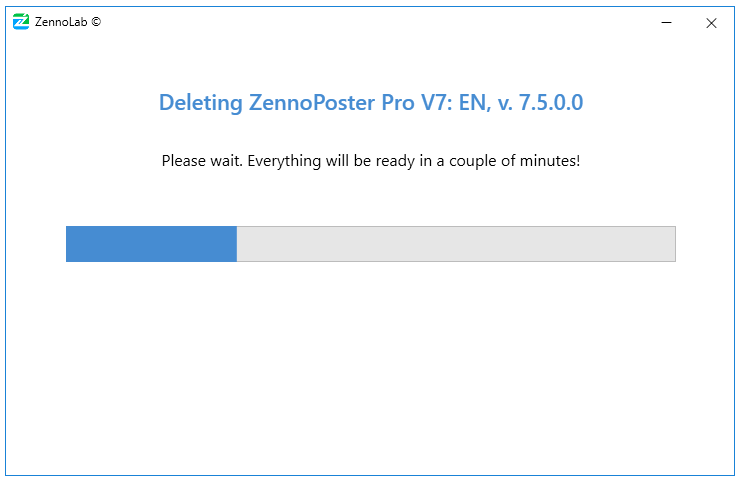Click the word "ready" in the message

tap(388, 160)
